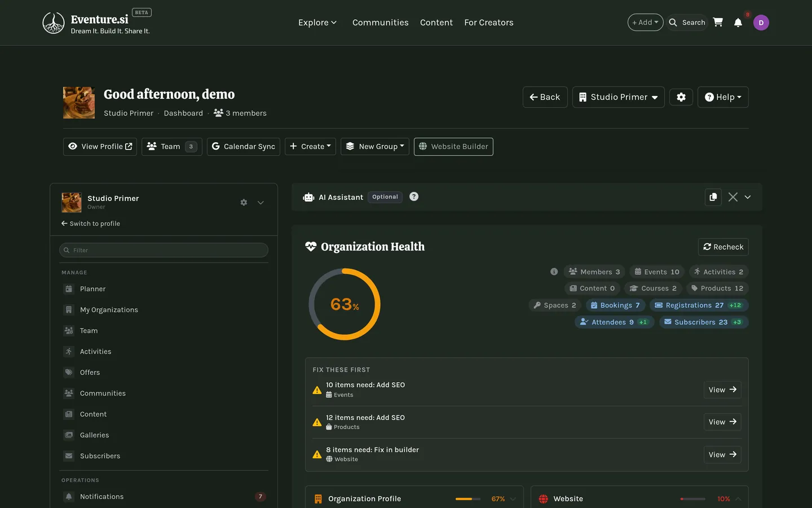Click AI Assistant help question mark
The height and width of the screenshot is (508, 812).
tap(414, 196)
